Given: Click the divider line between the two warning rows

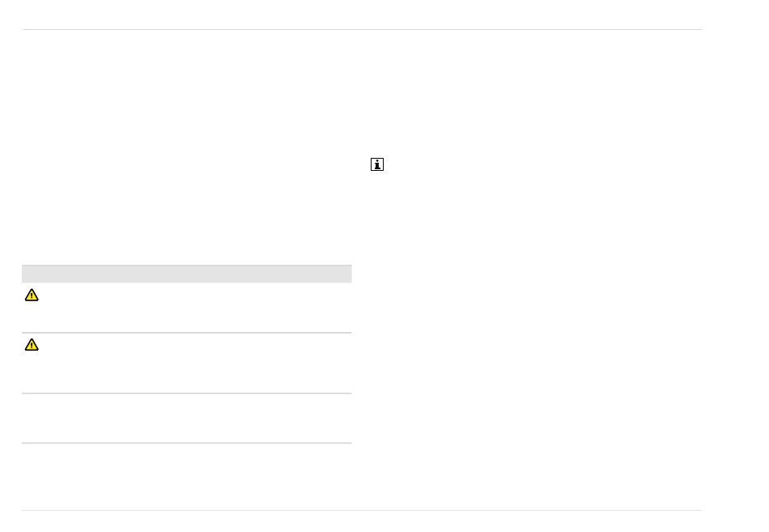Looking at the screenshot, I should point(187,333).
